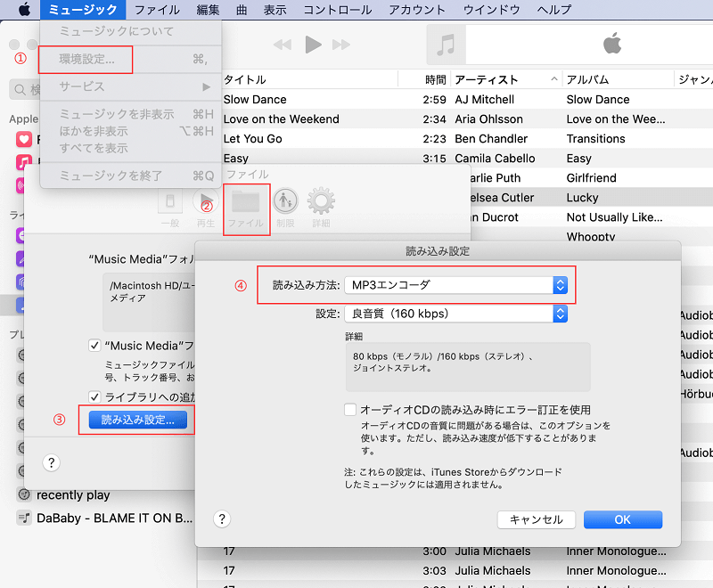Click the search field in sidebar
The image size is (713, 588).
pos(25,89)
